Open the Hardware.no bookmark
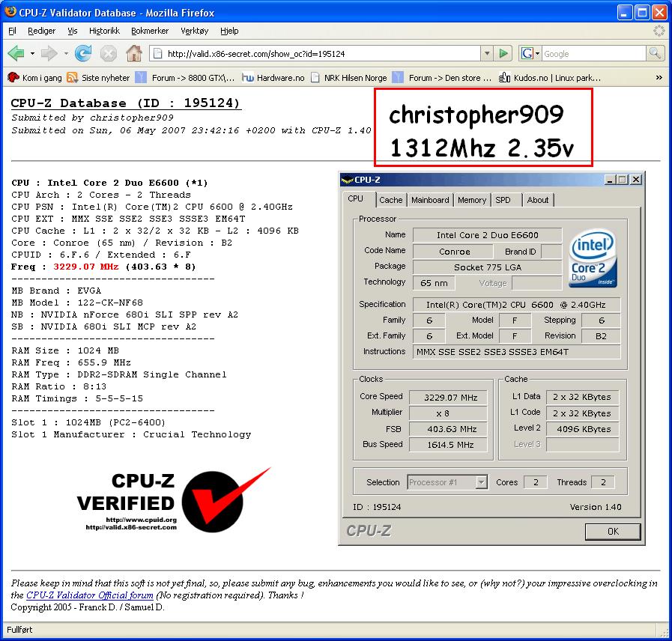The height and width of the screenshot is (641, 672). (x=273, y=78)
